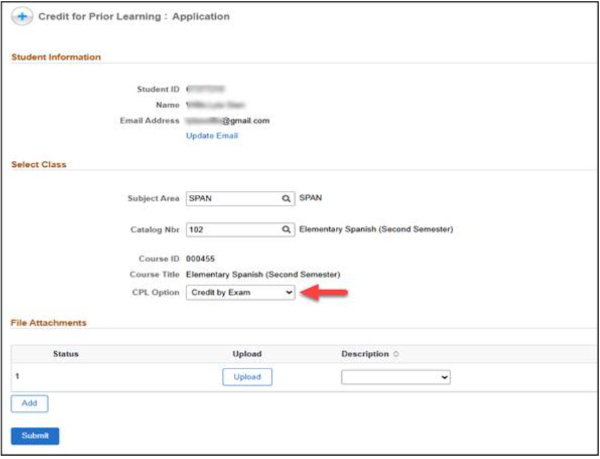Expand the file Description dropdown in row 1

395,377
